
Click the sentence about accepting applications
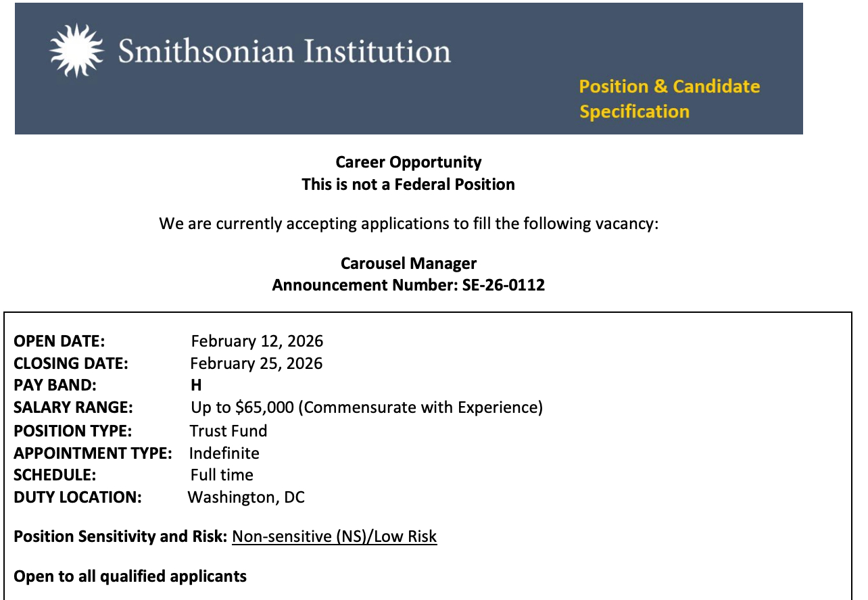coord(408,223)
